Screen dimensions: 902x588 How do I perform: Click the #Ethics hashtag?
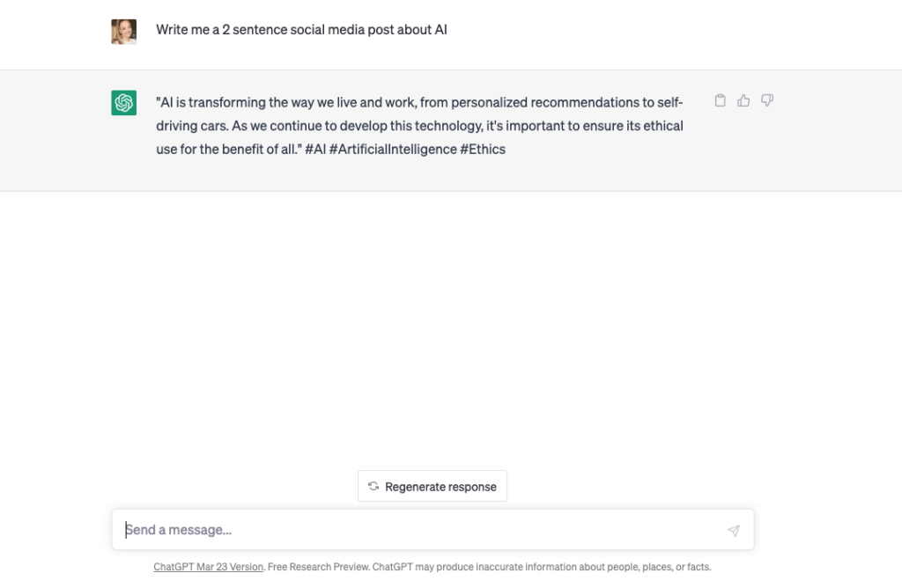[x=483, y=150]
